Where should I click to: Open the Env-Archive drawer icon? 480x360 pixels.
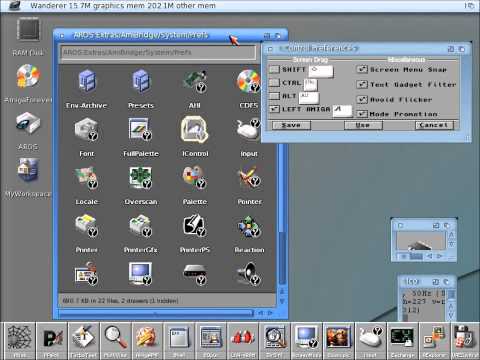87,81
